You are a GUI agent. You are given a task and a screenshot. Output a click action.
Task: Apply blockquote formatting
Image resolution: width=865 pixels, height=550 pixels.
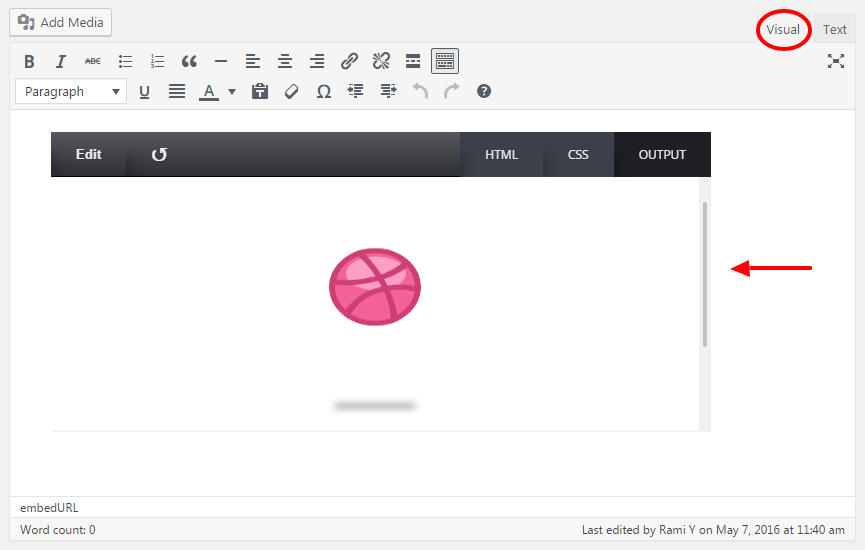189,61
